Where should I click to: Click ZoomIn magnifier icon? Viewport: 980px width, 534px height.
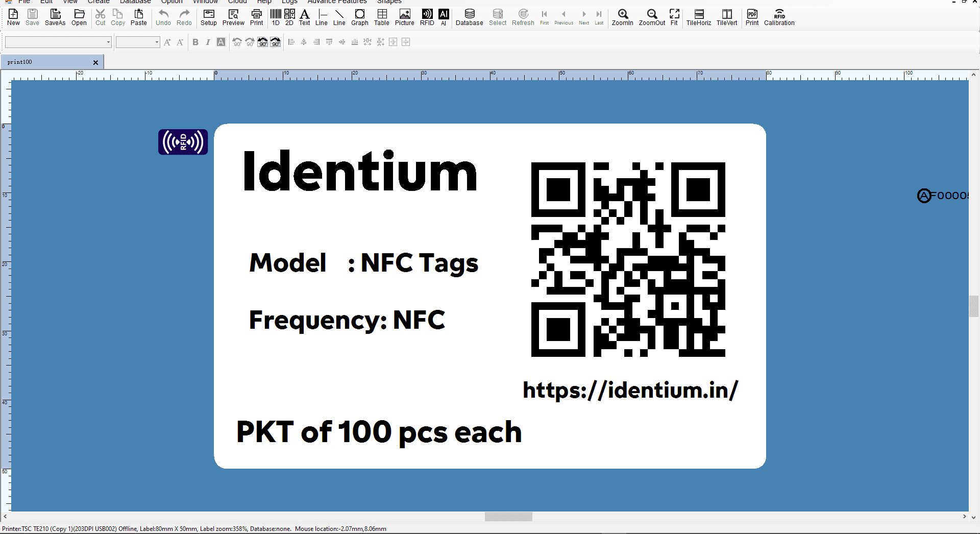623,17
